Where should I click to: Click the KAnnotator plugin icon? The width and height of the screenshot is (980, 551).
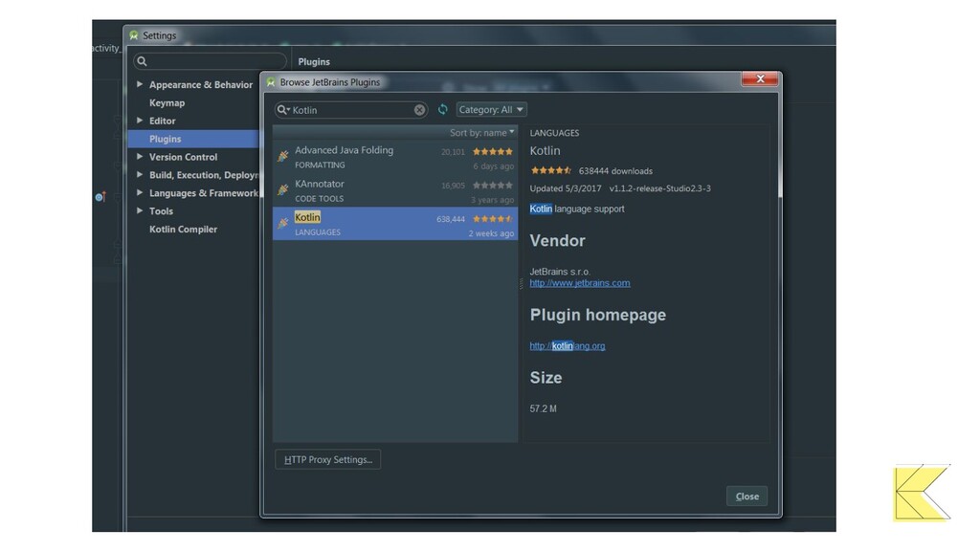[283, 189]
